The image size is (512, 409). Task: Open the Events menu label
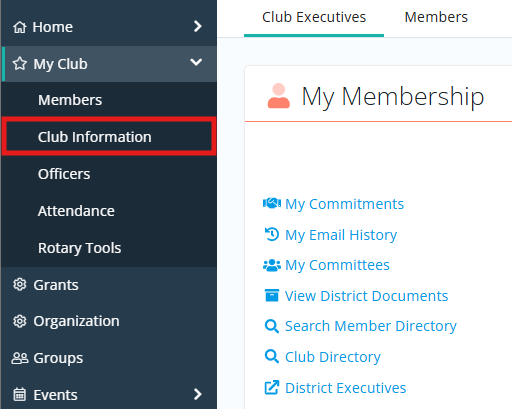(55, 395)
